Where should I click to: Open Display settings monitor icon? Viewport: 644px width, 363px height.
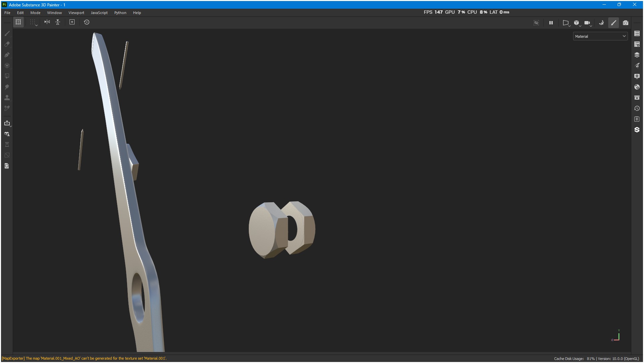[637, 76]
